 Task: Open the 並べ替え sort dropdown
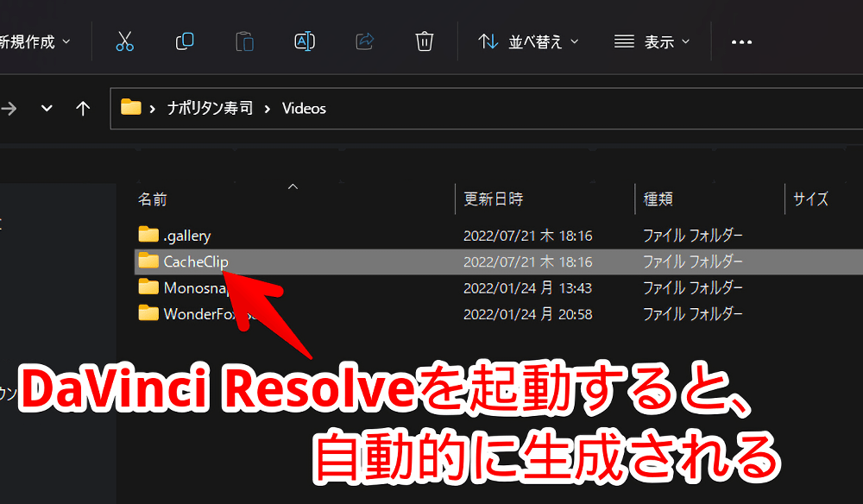click(x=528, y=41)
